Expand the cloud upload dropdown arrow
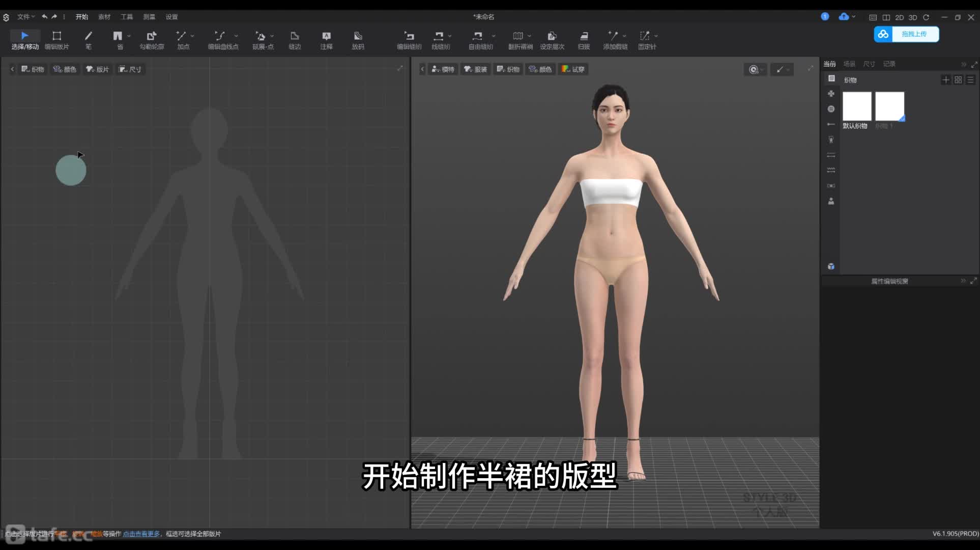980x550 pixels. coord(854,17)
